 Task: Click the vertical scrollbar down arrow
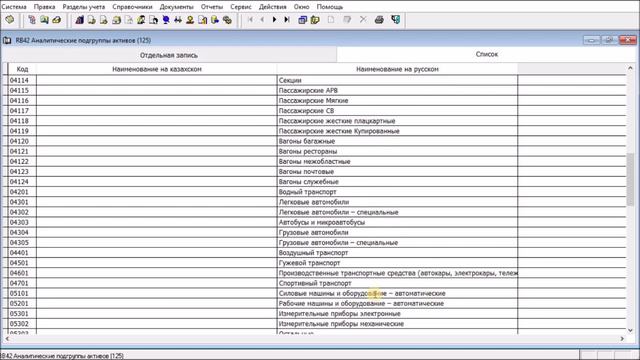630,330
